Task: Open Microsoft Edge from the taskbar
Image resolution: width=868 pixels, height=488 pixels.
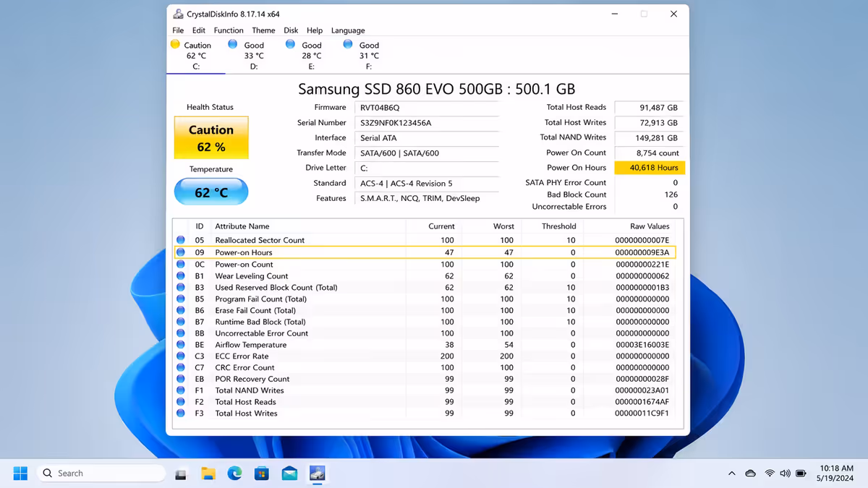Action: click(235, 474)
